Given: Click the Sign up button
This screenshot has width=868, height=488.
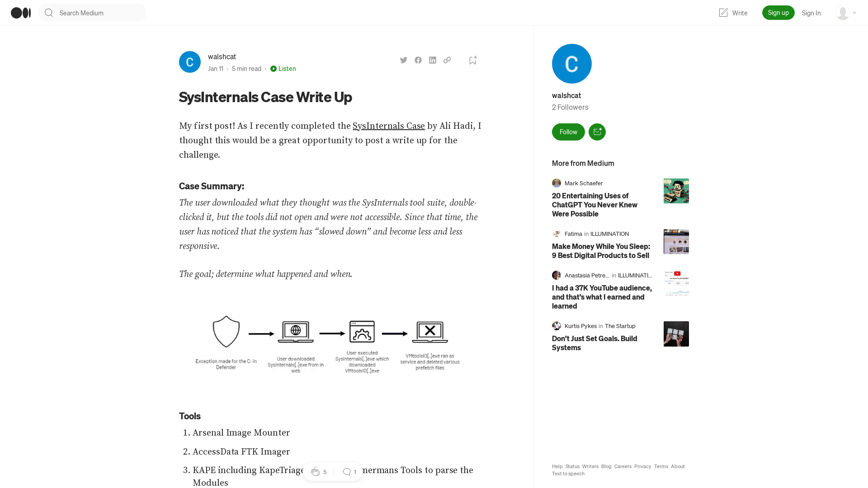Looking at the screenshot, I should tap(778, 13).
